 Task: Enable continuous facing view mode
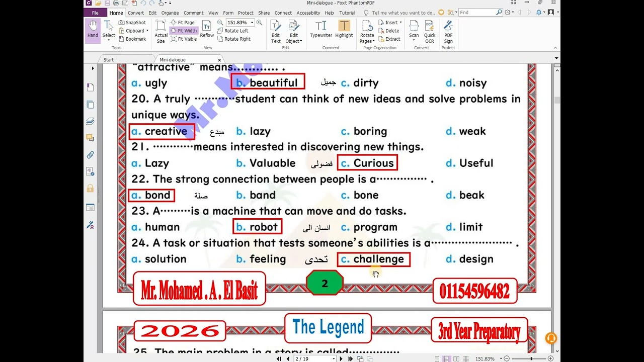[x=465, y=358]
